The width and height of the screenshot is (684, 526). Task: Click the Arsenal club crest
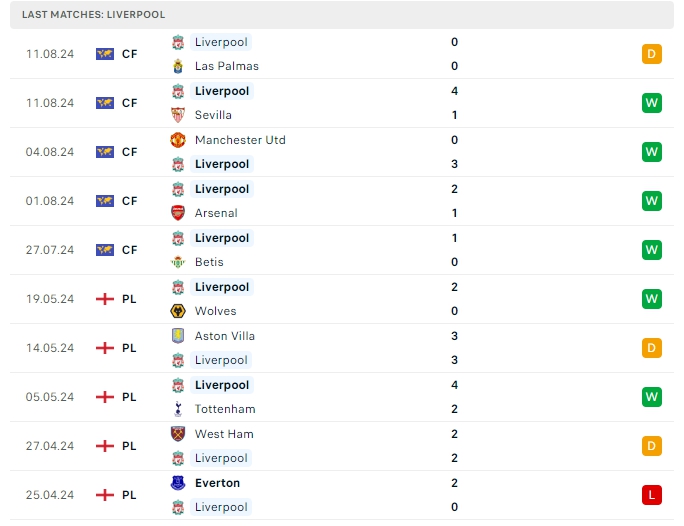[177, 213]
